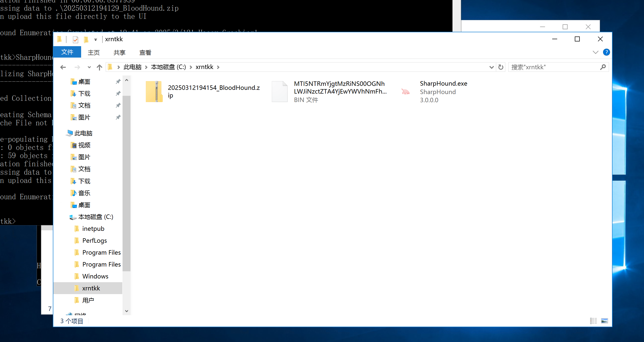Open 音乐 folder under 此电脑
The image size is (644, 342).
tap(84, 193)
